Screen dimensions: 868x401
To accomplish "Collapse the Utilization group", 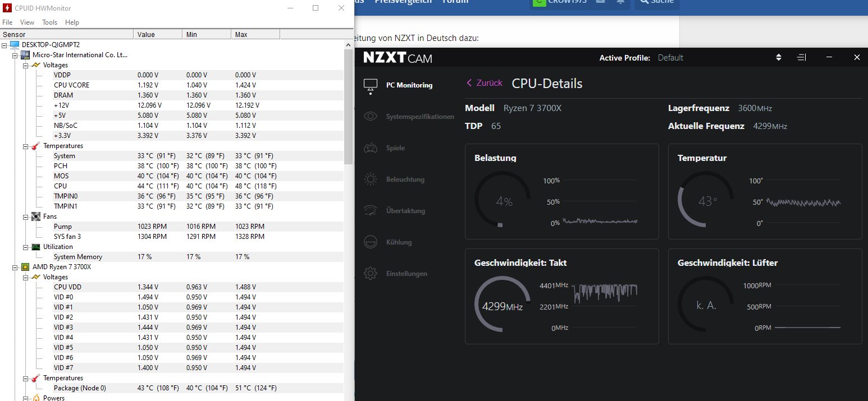I will 25,247.
